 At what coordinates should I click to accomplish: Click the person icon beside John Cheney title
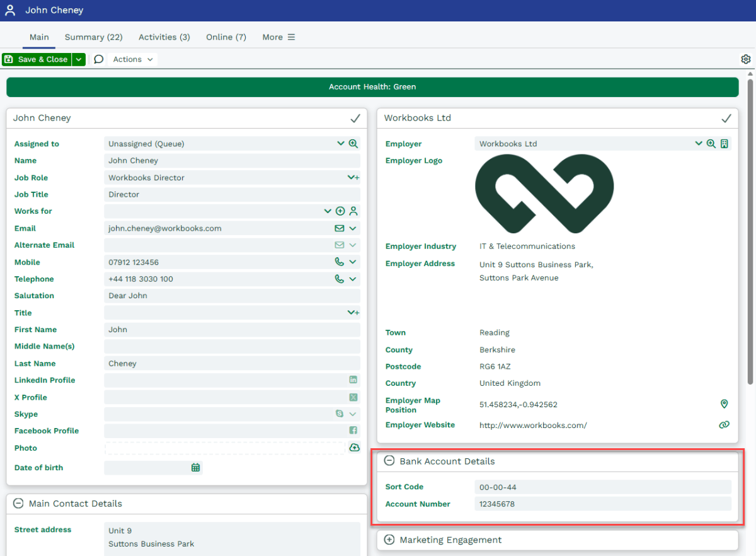(10, 10)
